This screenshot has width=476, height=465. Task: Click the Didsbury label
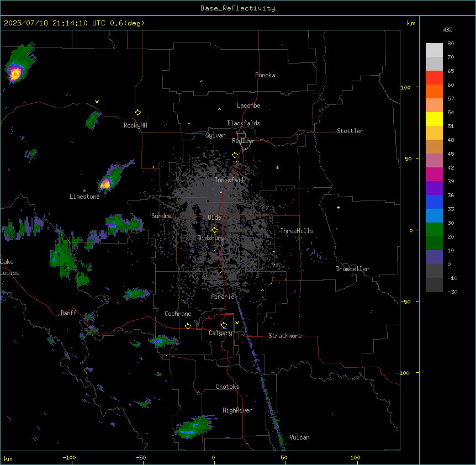coord(211,238)
